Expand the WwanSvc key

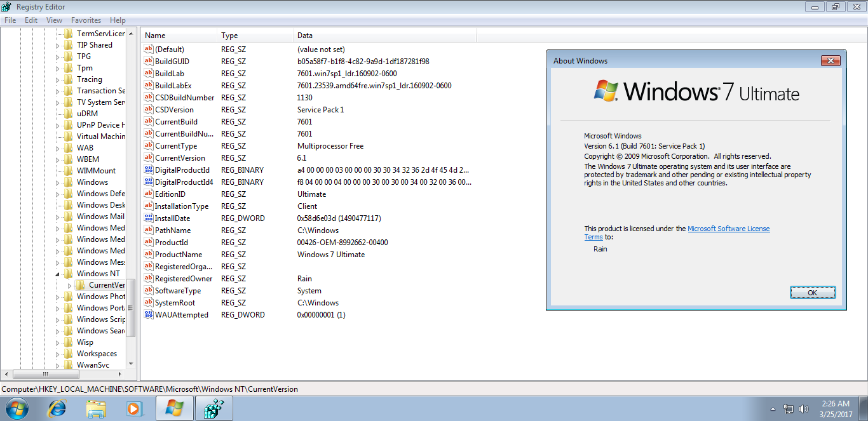58,365
